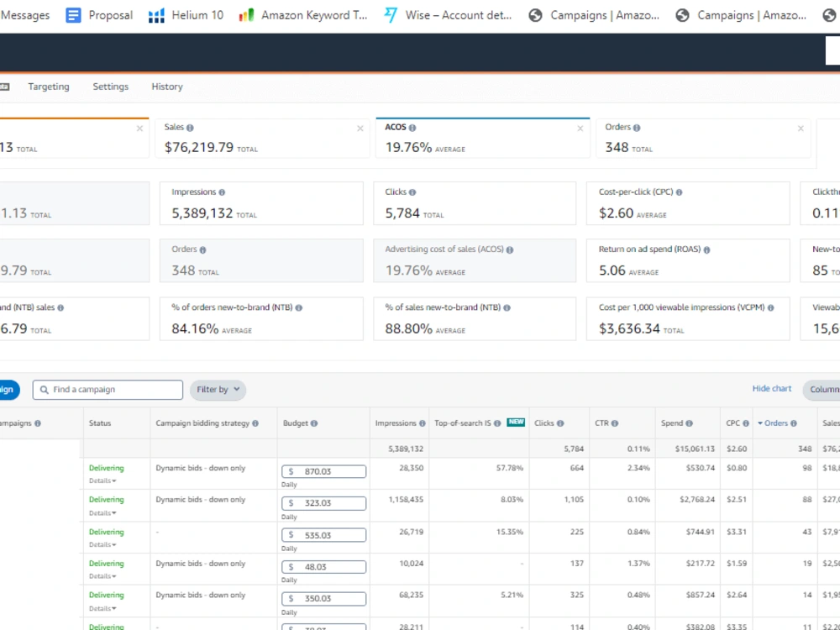Click the $3.31 CPC cell
This screenshot has height=630, width=840.
click(737, 532)
